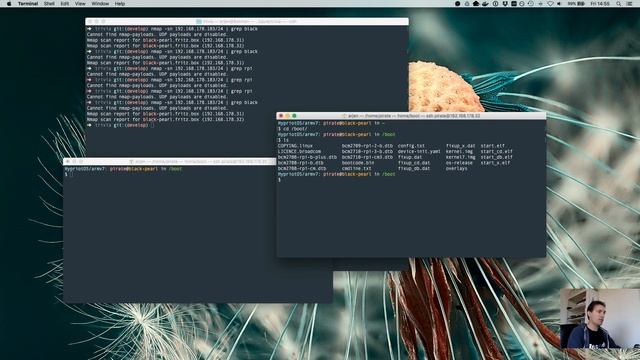
Task: Click kernel7.img in the listing
Action: (460, 157)
